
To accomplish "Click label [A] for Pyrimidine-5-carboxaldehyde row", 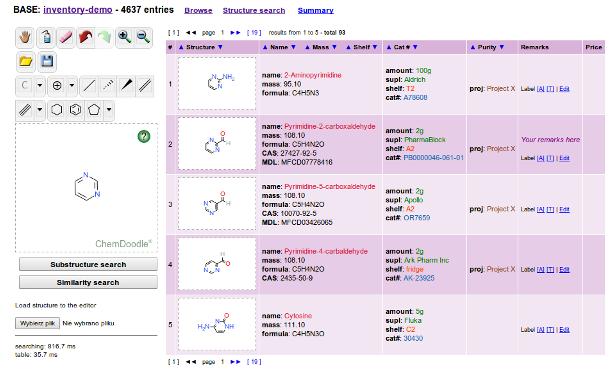I will coord(541,210).
